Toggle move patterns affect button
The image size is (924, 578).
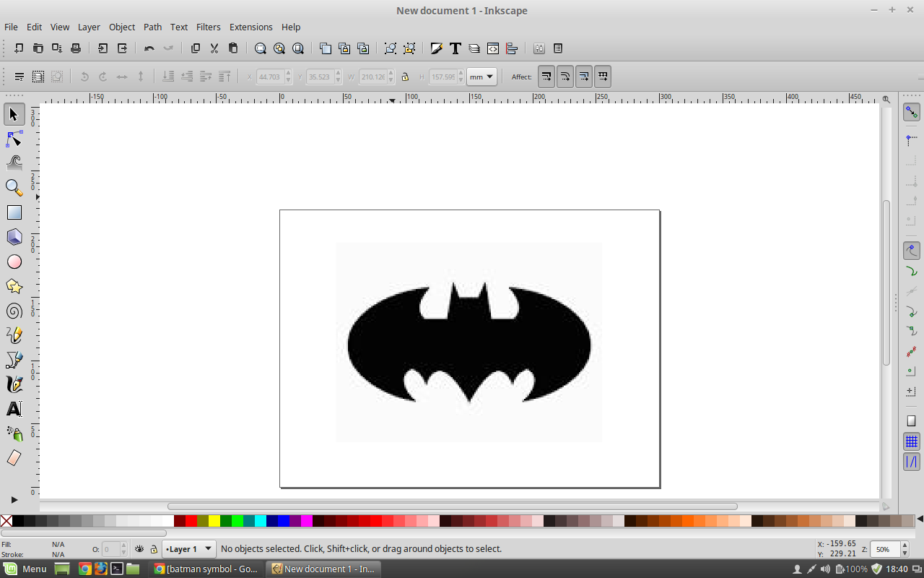[x=603, y=77]
